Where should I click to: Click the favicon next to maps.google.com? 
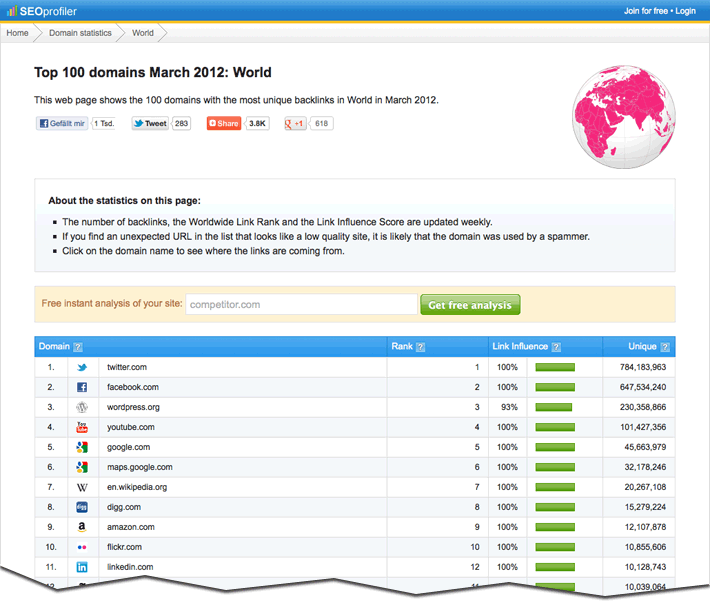82,467
